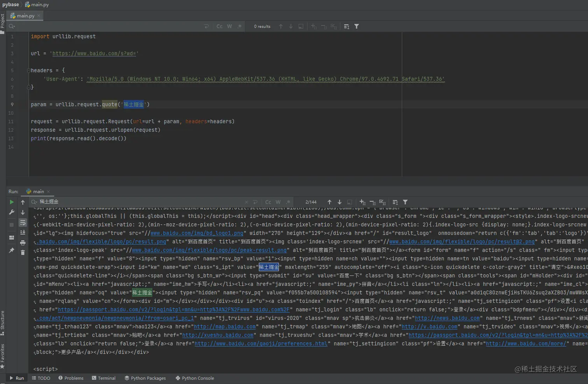This screenshot has height=384, width=588.
Task: Open run configuration via the wrench icon
Action: tap(12, 212)
